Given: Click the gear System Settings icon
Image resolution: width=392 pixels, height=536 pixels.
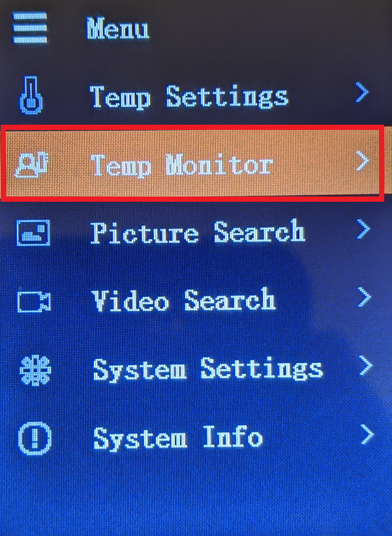Looking at the screenshot, I should pos(35,370).
